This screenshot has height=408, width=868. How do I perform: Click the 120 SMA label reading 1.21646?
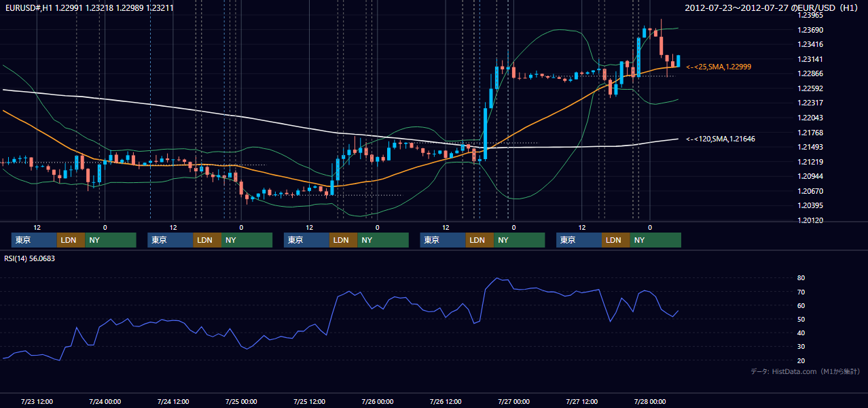pos(721,139)
